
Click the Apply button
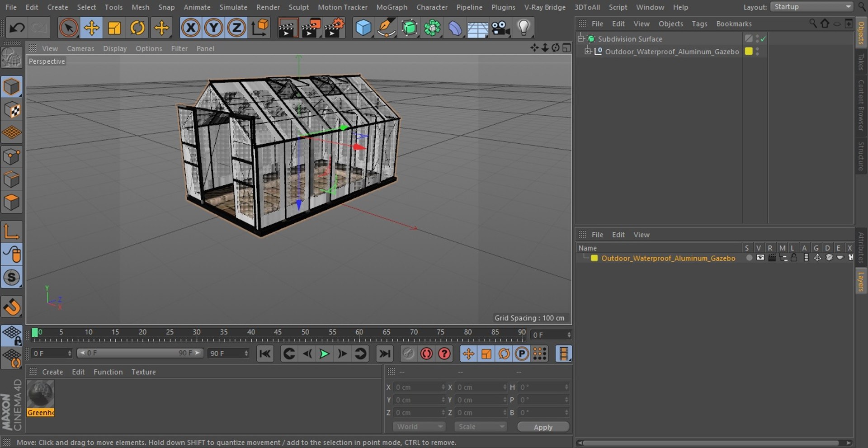543,427
